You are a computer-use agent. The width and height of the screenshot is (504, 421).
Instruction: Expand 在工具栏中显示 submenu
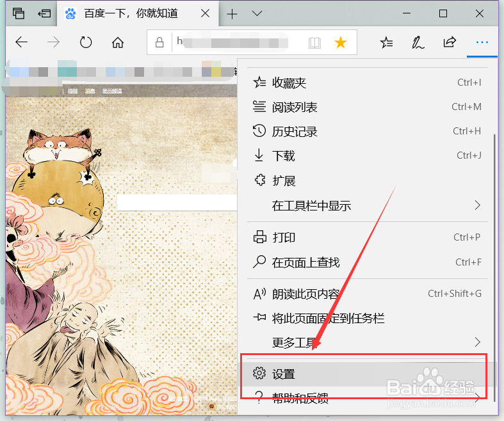(367, 205)
